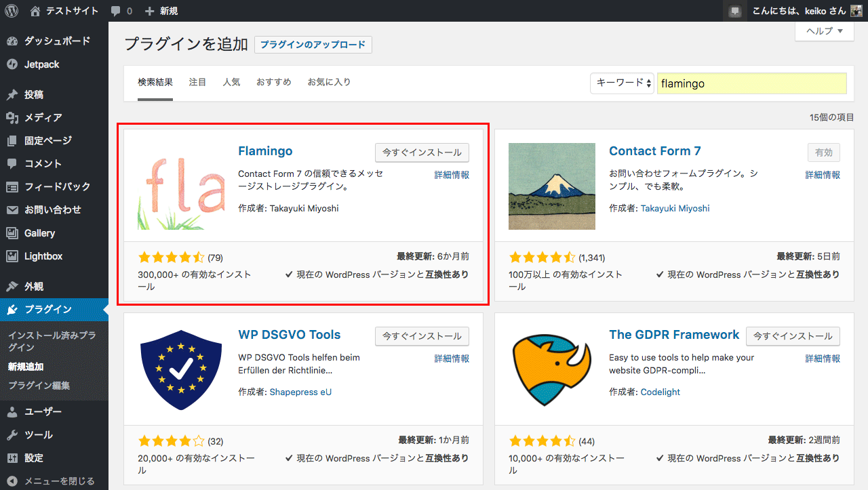868x490 pixels.
Task: Open 詳細情報 for Contact Form 7
Action: click(x=823, y=175)
